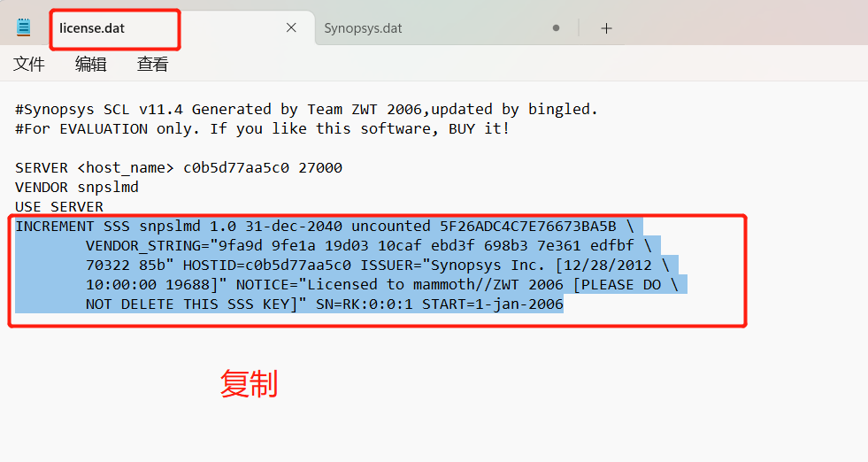Close the license.dat tab
The height and width of the screenshot is (462, 868).
pos(291,27)
